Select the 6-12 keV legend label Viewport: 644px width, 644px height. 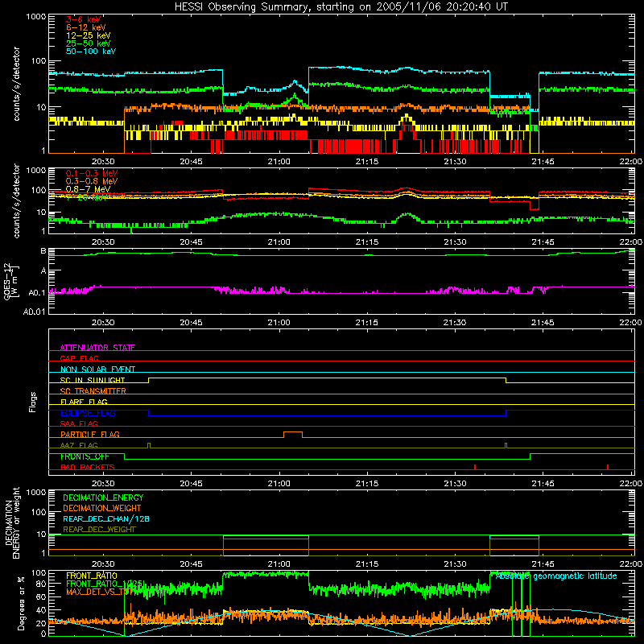click(x=86, y=27)
